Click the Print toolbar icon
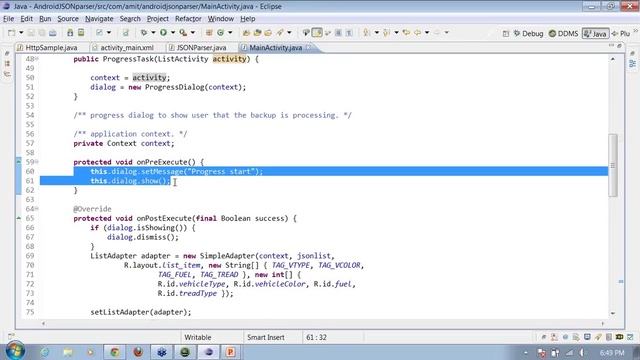Screen dimensions: 640x360 53,33
